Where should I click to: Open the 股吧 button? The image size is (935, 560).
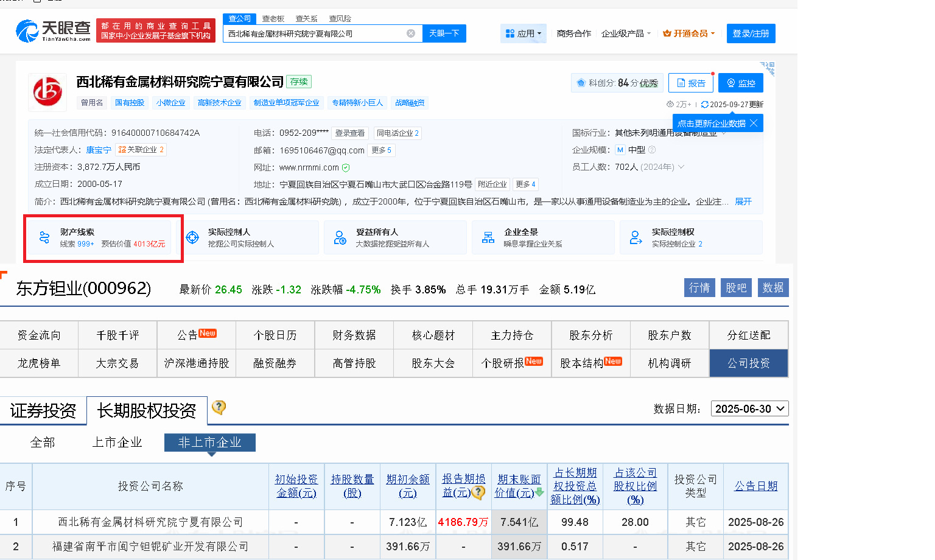[736, 287]
